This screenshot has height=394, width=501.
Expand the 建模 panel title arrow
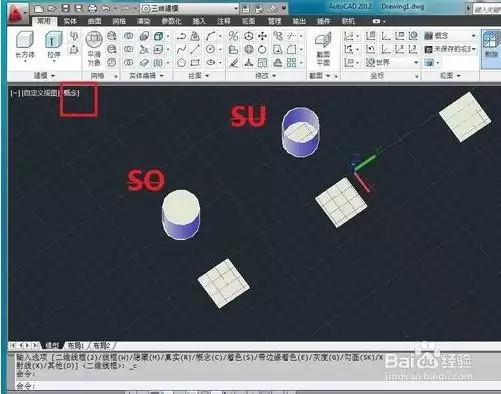pyautogui.click(x=53, y=76)
